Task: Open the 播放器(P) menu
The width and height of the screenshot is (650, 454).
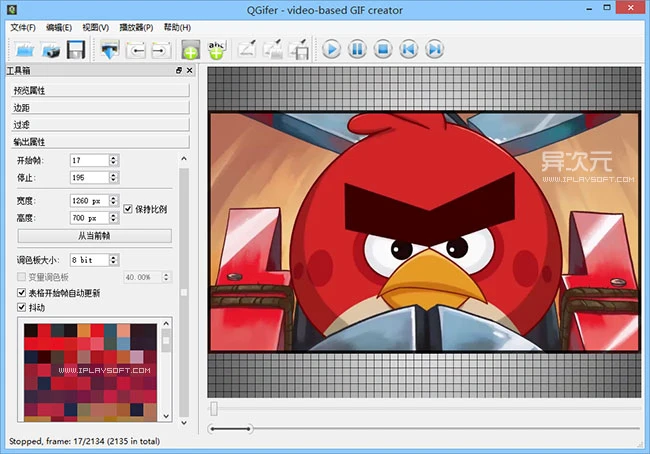Action: click(136, 27)
